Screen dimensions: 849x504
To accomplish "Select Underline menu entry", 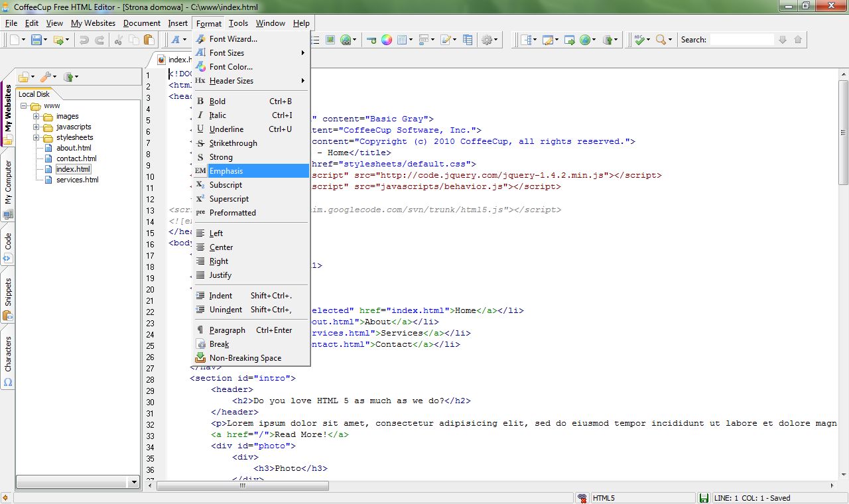I will (x=251, y=129).
